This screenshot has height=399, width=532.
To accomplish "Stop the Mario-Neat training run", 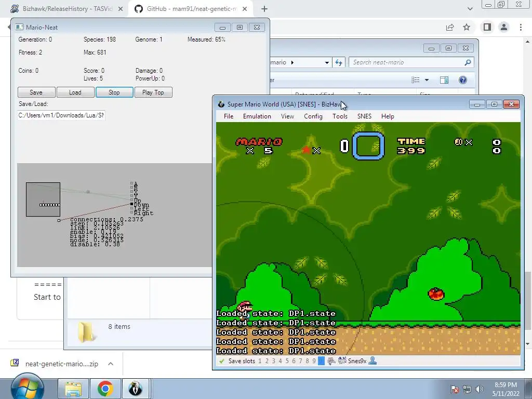I will pyautogui.click(x=114, y=92).
